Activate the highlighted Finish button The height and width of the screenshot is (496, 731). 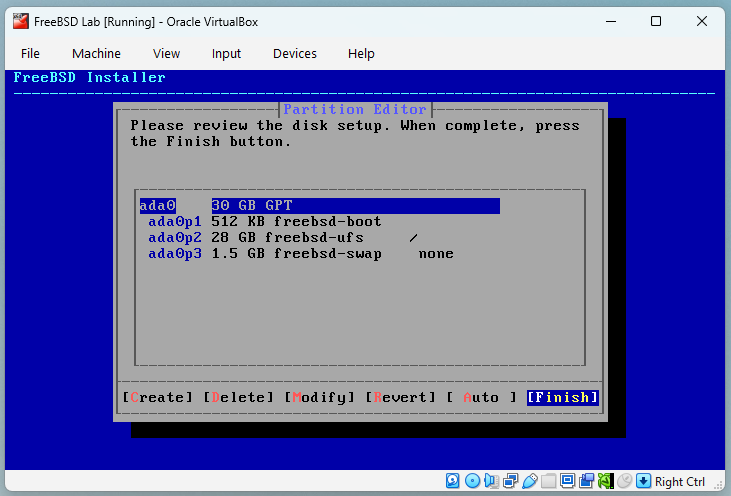pyautogui.click(x=563, y=397)
